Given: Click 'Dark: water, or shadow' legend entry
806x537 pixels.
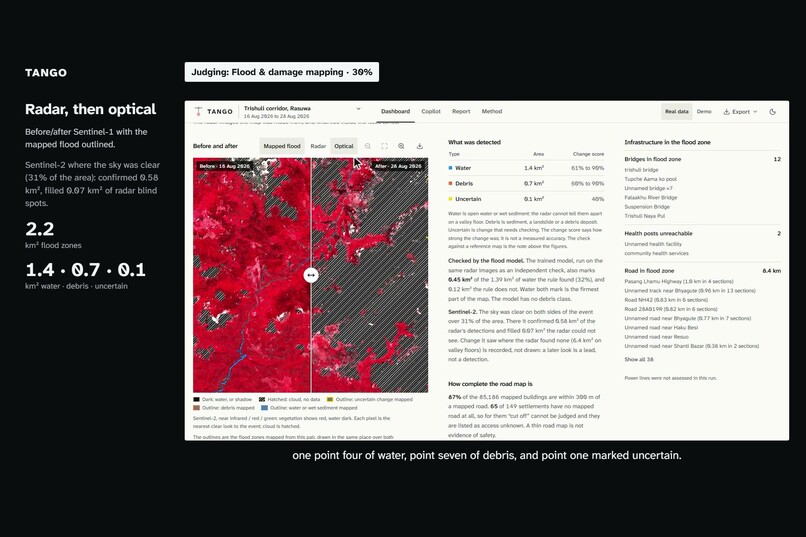Looking at the screenshot, I should [223, 399].
